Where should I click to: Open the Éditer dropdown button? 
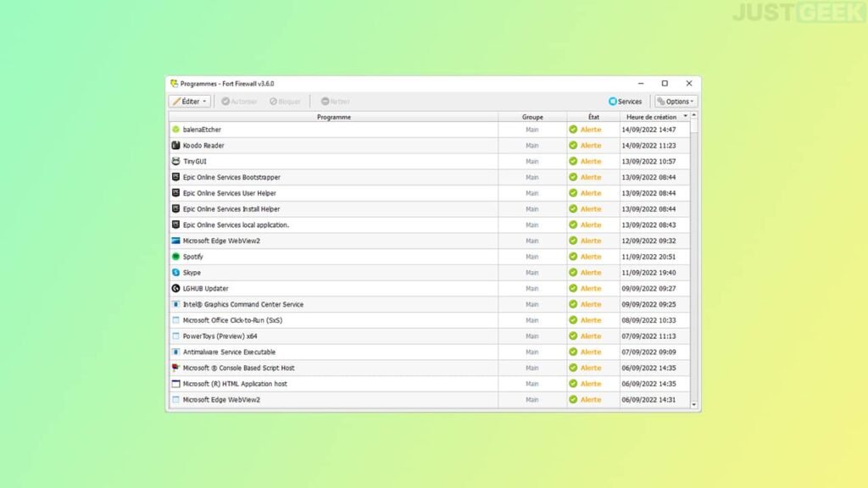pyautogui.click(x=189, y=102)
